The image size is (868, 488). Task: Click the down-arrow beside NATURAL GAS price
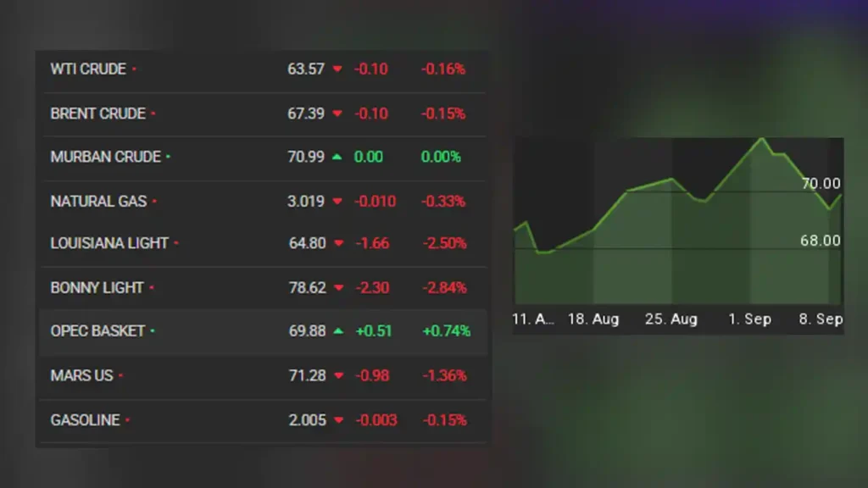tap(338, 202)
